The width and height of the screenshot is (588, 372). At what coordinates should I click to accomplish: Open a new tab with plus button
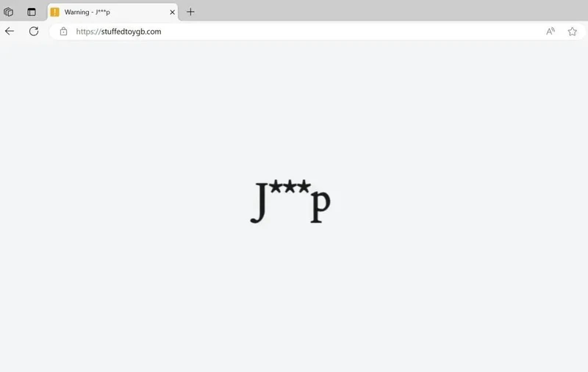[x=190, y=12]
